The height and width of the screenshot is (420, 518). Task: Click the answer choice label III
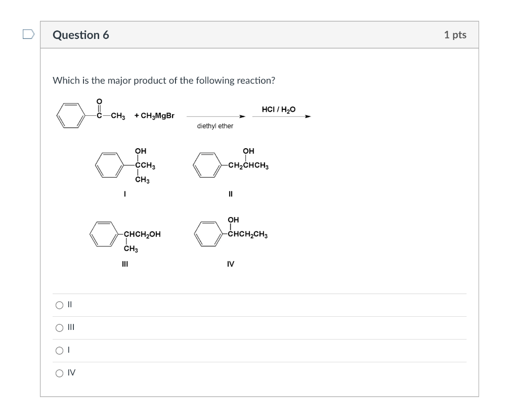click(70, 327)
